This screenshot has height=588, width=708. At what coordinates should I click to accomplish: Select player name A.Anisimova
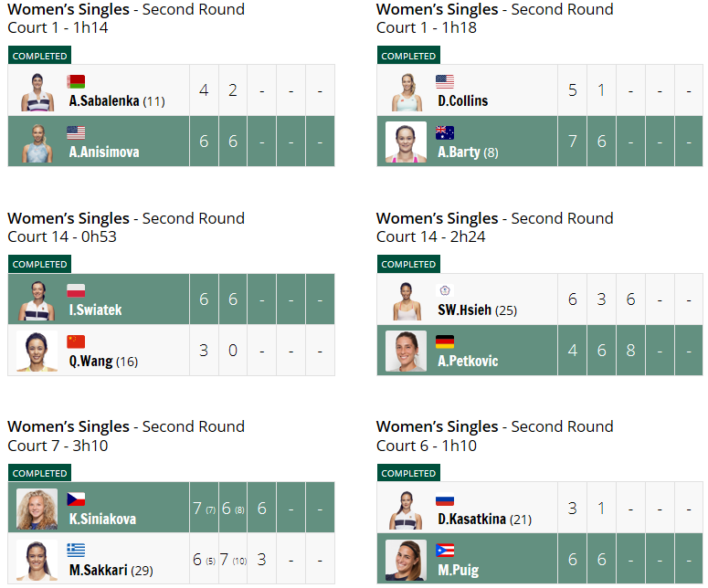pyautogui.click(x=104, y=152)
